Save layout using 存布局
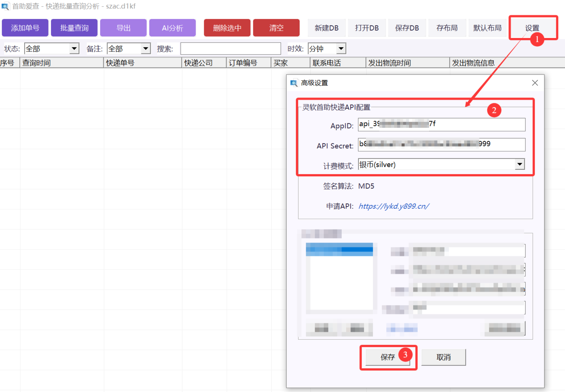 point(447,28)
